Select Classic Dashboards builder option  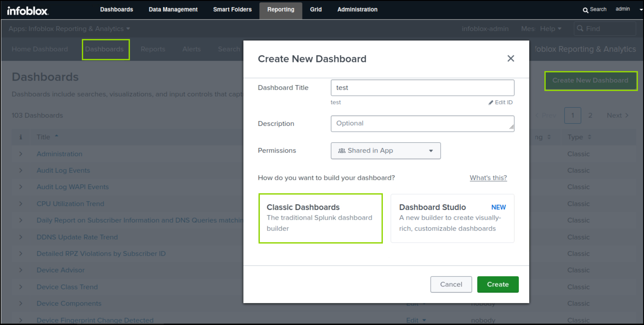point(320,218)
